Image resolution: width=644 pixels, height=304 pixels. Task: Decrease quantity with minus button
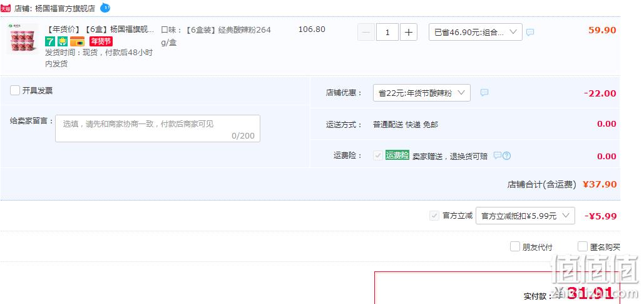click(x=366, y=32)
